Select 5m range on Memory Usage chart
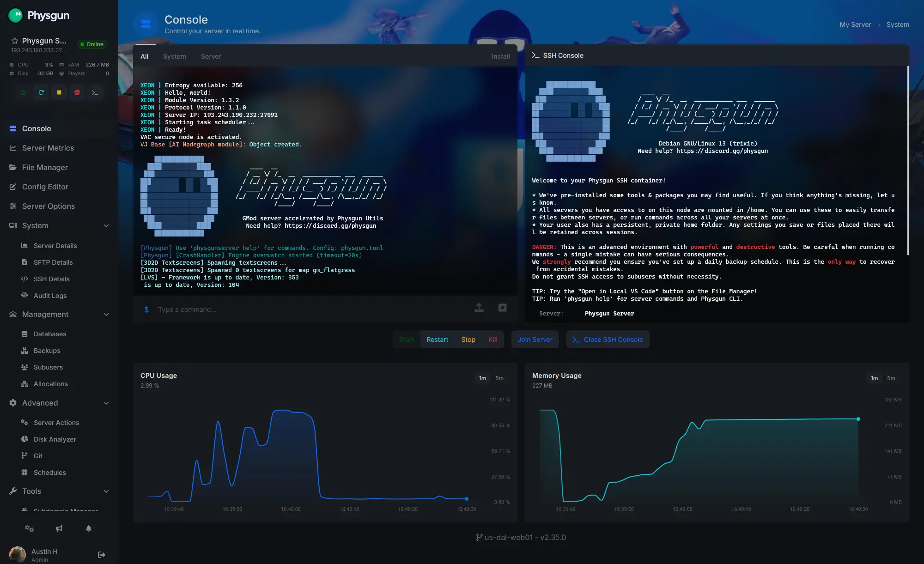The height and width of the screenshot is (564, 924). (891, 378)
